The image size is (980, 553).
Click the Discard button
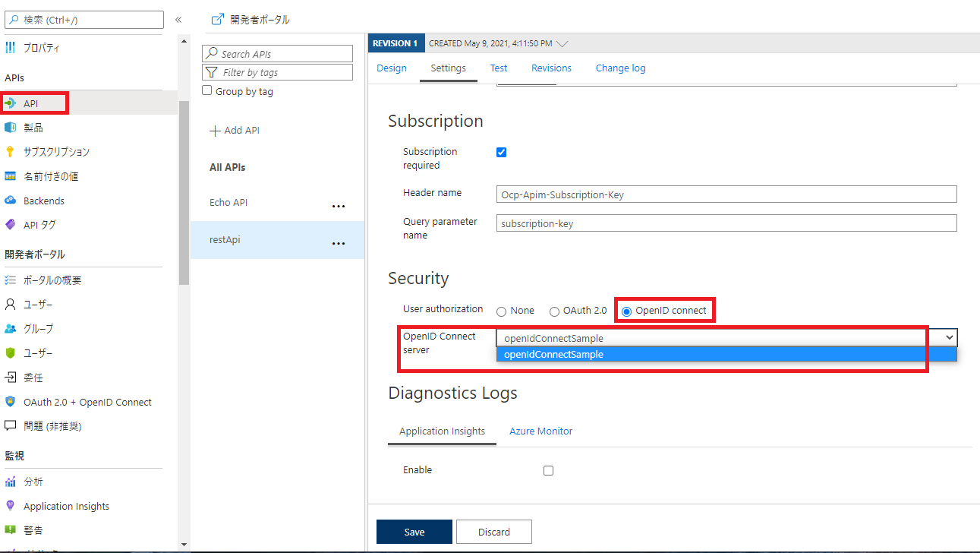pos(494,532)
